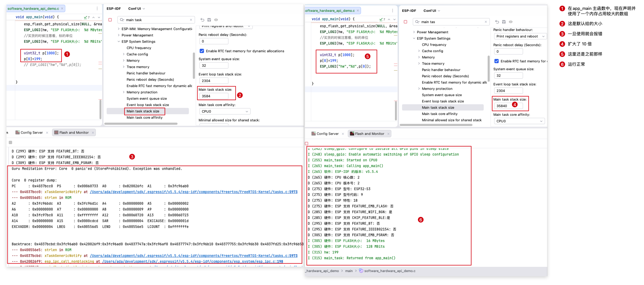Select right 'Minimal allowed size for shared stack' item
Screen dimensions: 644x285
tap(452, 120)
